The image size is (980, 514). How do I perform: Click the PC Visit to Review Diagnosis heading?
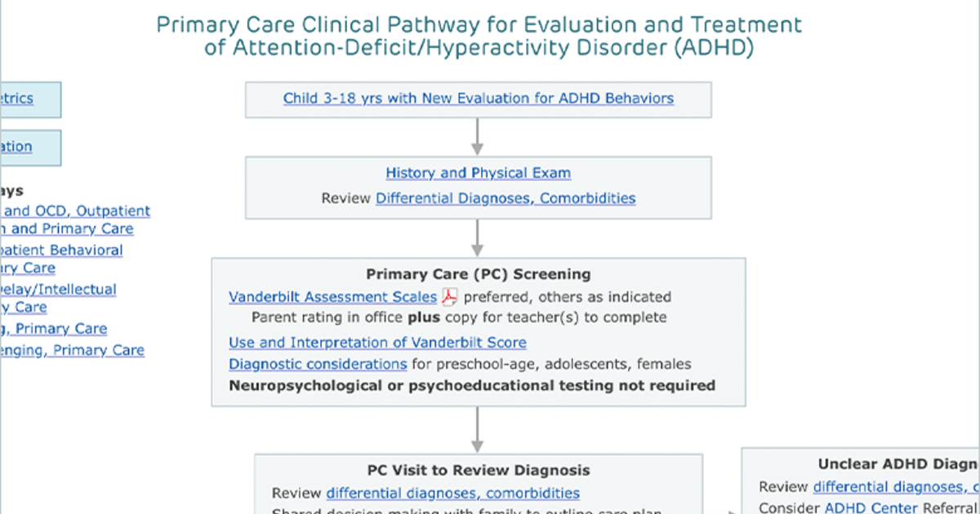pyautogui.click(x=479, y=470)
